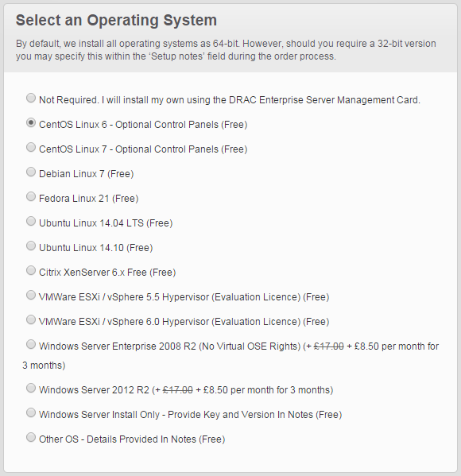This screenshot has height=476, width=461.
Task: Select Windows Server Install Only option
Action: pyautogui.click(x=31, y=412)
